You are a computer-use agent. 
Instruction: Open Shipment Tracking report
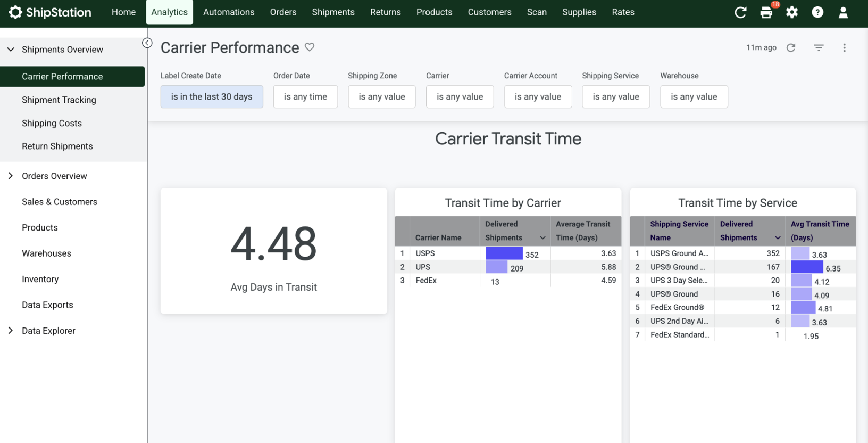coord(59,100)
